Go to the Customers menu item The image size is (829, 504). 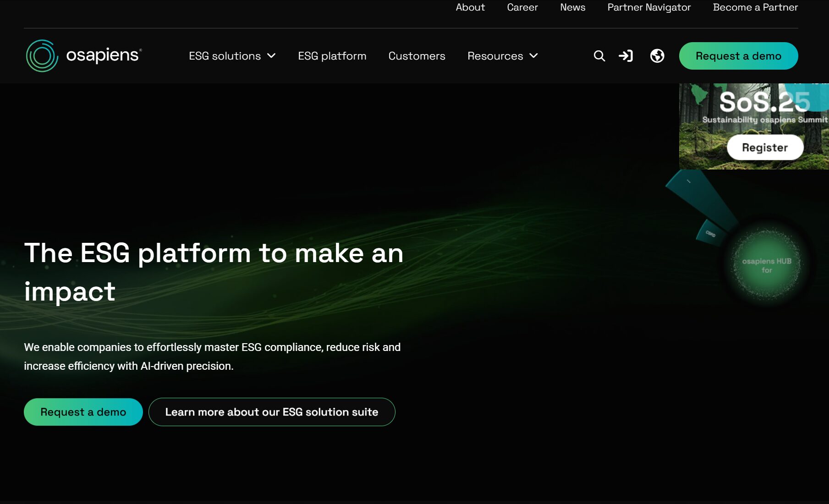point(417,56)
